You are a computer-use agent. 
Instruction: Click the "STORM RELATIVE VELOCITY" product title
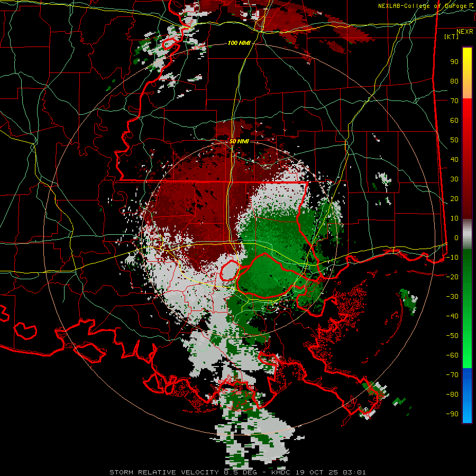pos(164,472)
